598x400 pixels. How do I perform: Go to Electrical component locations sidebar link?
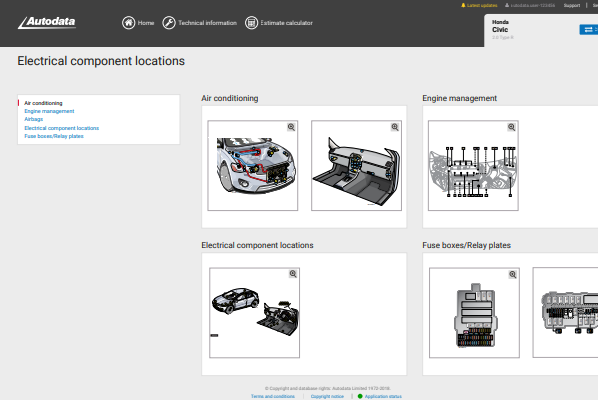pyautogui.click(x=61, y=128)
